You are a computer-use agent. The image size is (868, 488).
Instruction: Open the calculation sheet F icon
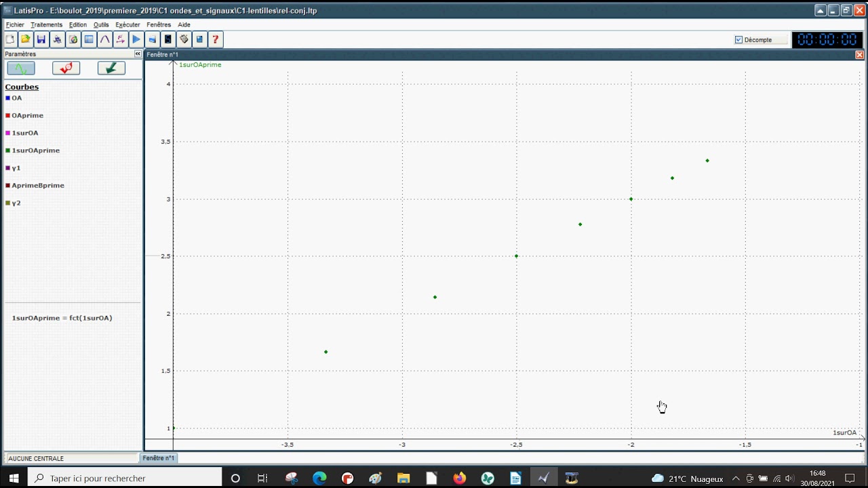(121, 39)
